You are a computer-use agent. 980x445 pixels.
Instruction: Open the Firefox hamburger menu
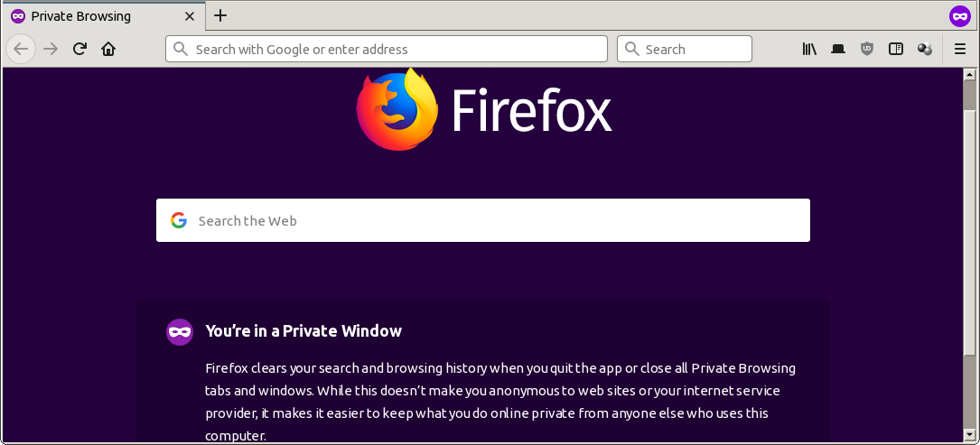click(x=960, y=50)
